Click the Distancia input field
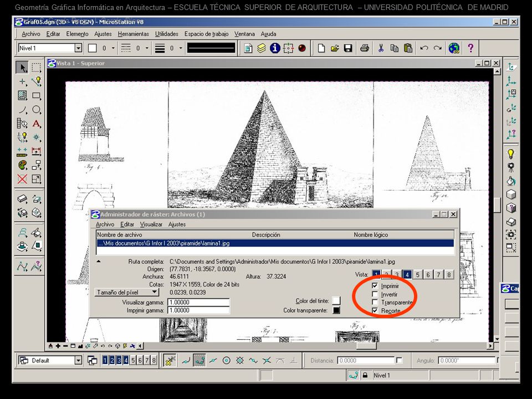This screenshot has height=399, width=532. (x=366, y=360)
